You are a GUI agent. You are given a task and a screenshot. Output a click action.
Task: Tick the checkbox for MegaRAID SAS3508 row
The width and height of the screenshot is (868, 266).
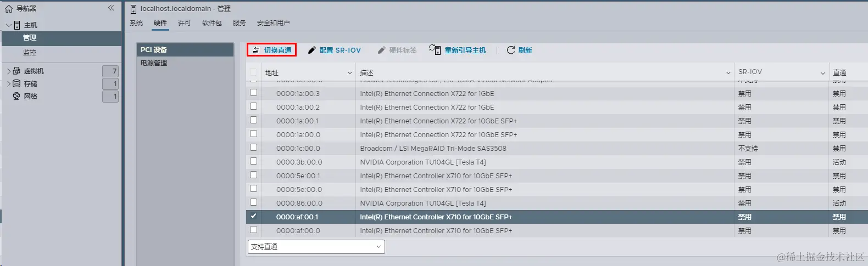coord(253,148)
